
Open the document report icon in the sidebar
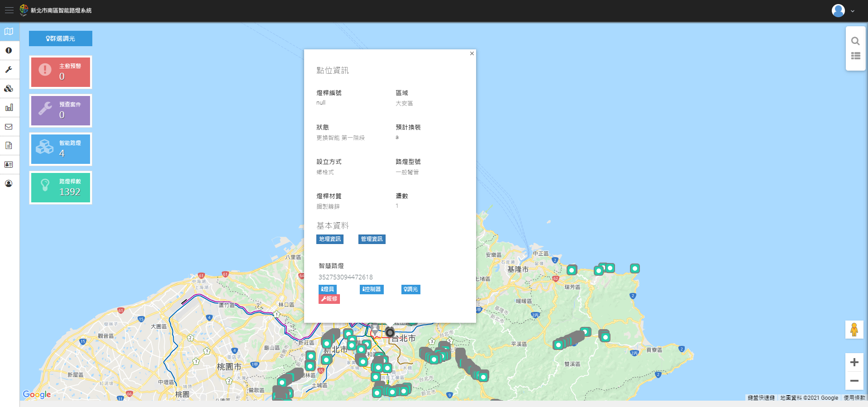[x=9, y=146]
